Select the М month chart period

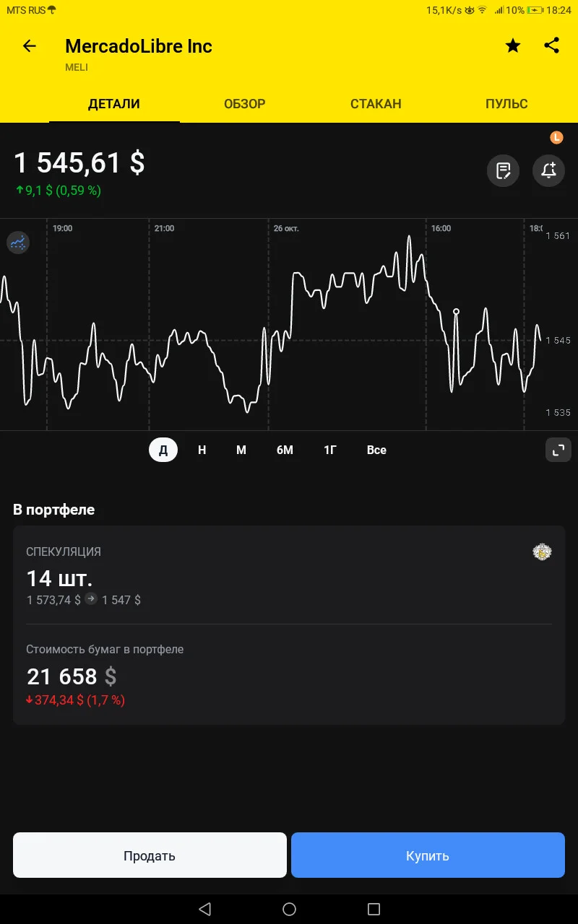click(x=241, y=450)
